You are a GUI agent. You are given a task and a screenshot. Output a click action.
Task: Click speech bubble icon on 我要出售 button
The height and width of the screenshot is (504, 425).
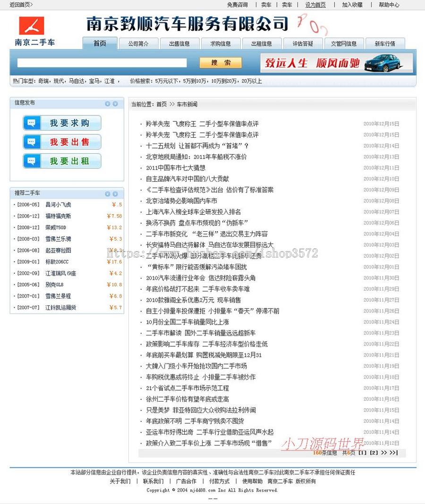pos(32,142)
